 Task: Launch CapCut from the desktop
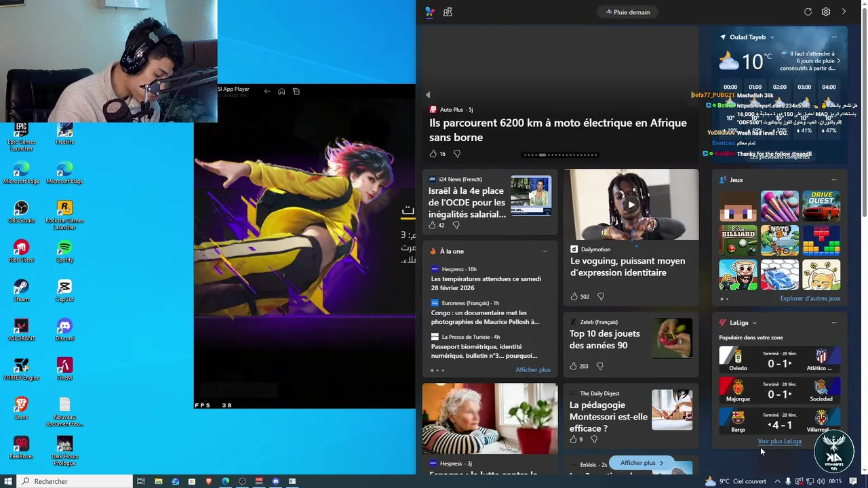pyautogui.click(x=64, y=290)
